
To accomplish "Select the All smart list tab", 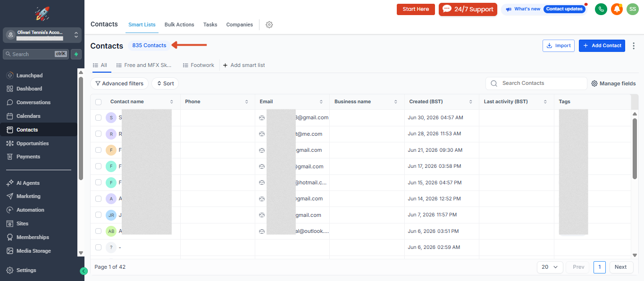I will [x=100, y=65].
